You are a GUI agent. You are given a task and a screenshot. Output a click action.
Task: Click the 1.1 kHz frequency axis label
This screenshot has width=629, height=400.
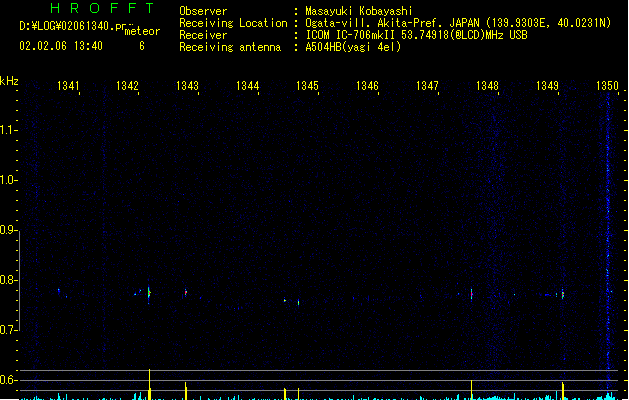tap(7, 130)
